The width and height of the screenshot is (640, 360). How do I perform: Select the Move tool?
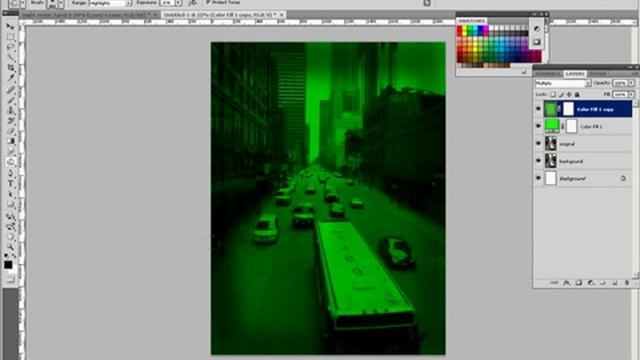click(11, 27)
